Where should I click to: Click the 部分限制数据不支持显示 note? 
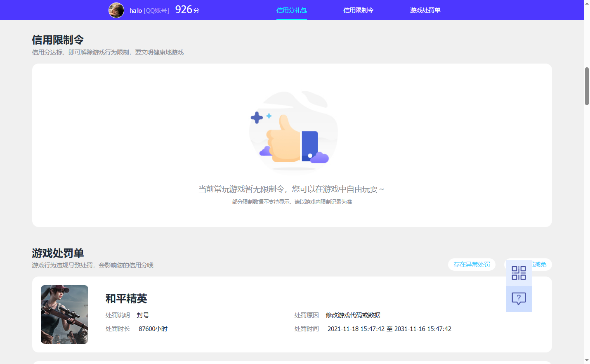(x=292, y=202)
